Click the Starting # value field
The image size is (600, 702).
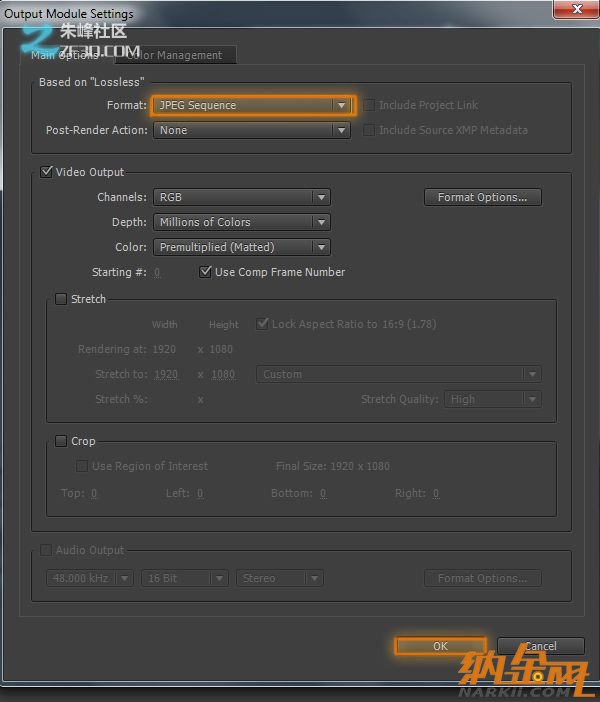pos(157,272)
